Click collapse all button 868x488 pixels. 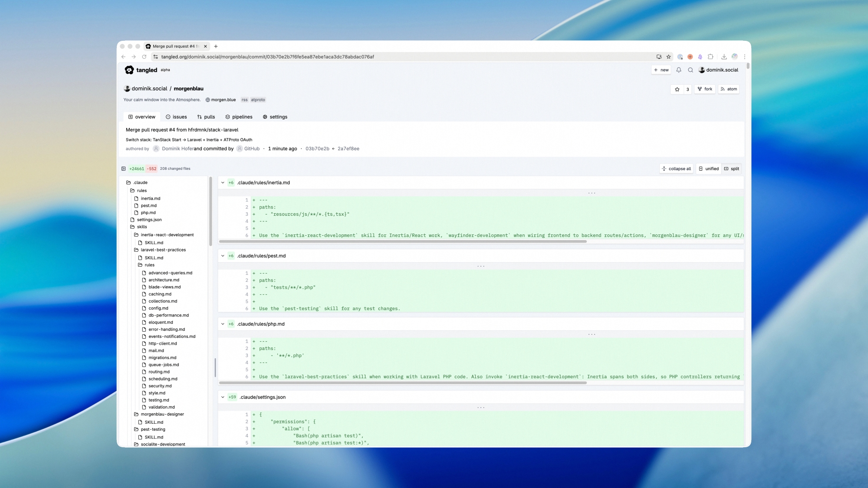[676, 169]
